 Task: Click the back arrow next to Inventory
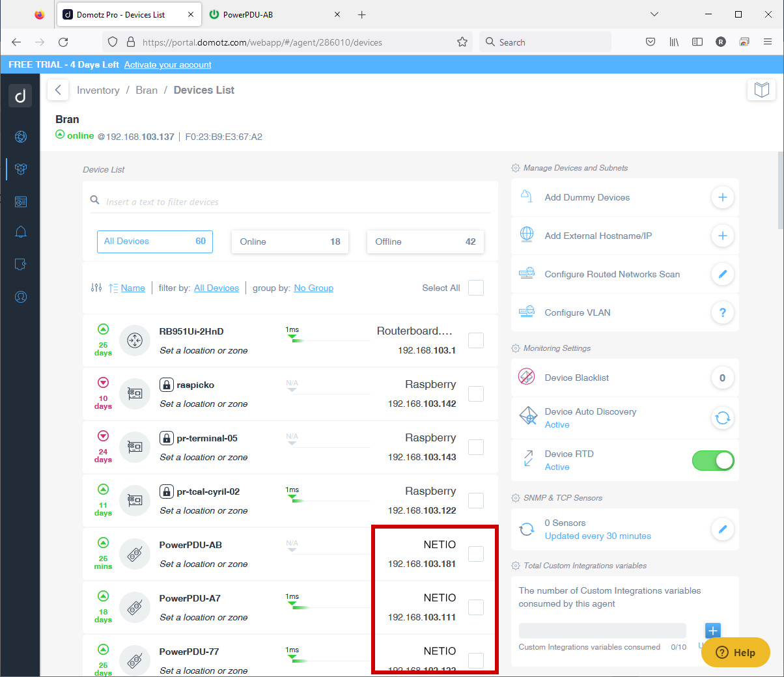coord(58,90)
